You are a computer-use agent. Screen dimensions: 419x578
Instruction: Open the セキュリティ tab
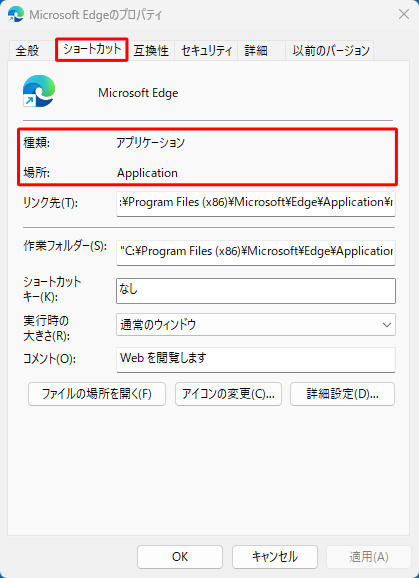[206, 51]
